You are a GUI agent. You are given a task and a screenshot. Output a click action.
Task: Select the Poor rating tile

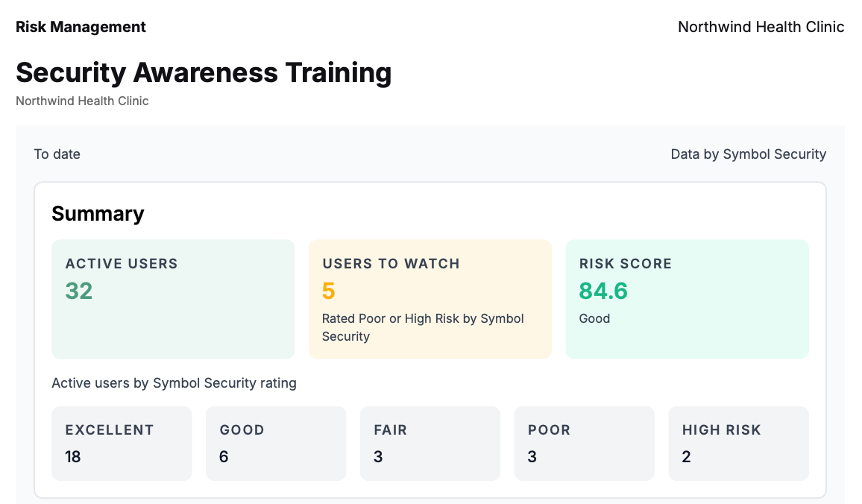click(x=585, y=444)
